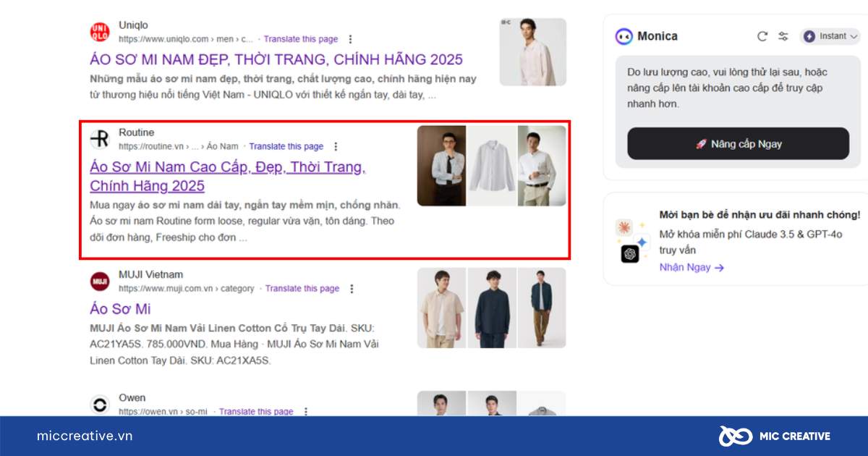Click the Owen site favicon
This screenshot has width=868, height=456.
pos(99,405)
